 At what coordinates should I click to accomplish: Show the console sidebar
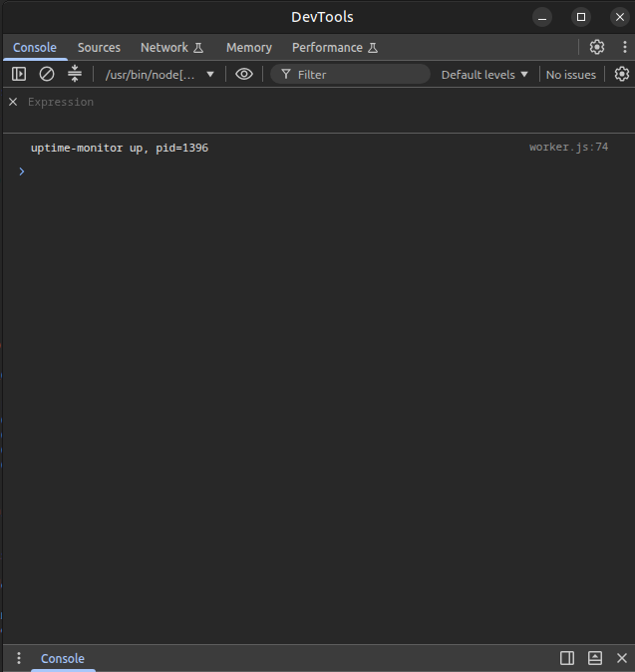19,74
